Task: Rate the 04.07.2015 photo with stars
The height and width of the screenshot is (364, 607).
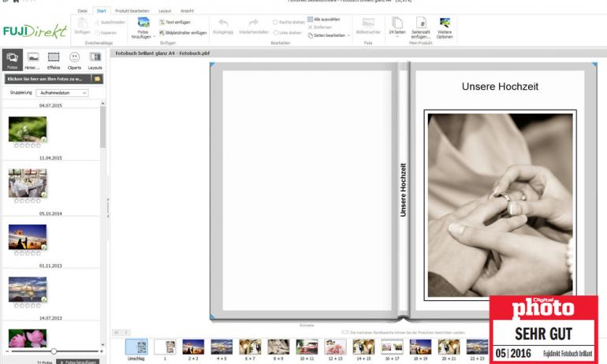Action: (x=27, y=146)
